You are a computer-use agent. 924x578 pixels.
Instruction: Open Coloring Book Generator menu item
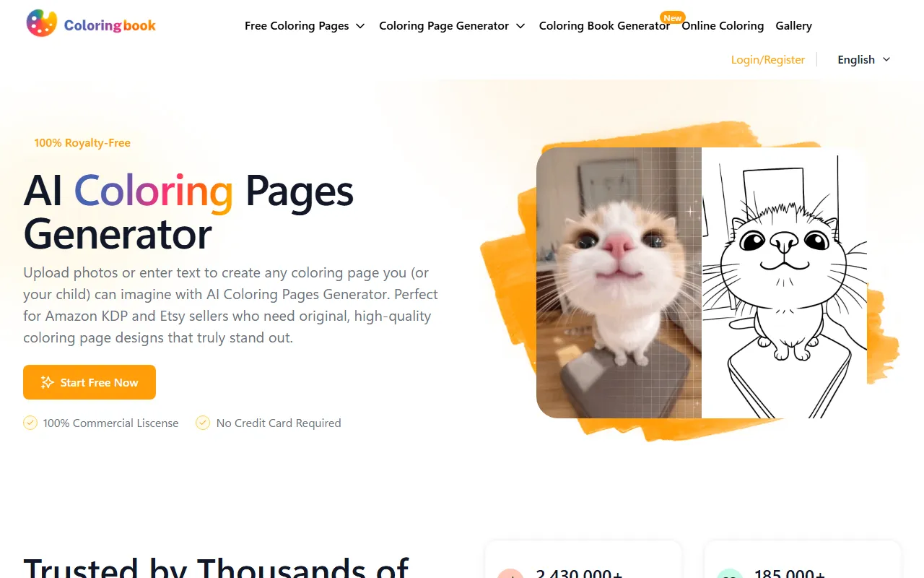604,26
